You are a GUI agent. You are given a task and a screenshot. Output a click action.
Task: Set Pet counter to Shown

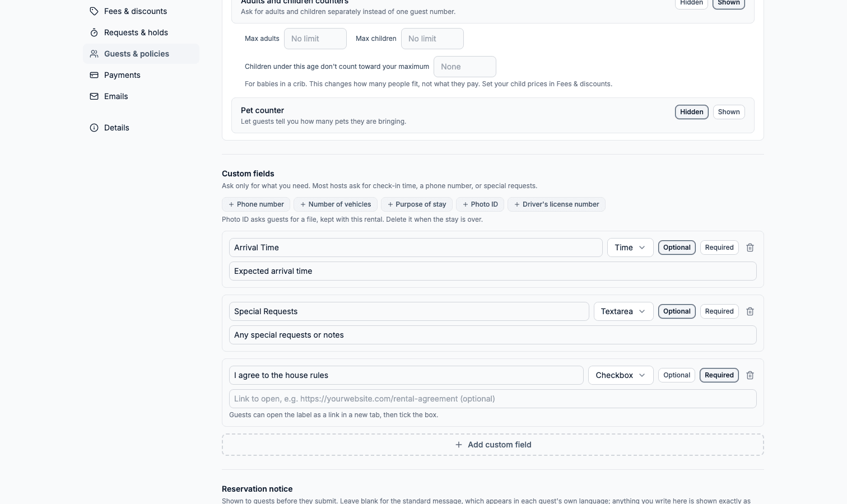point(729,112)
